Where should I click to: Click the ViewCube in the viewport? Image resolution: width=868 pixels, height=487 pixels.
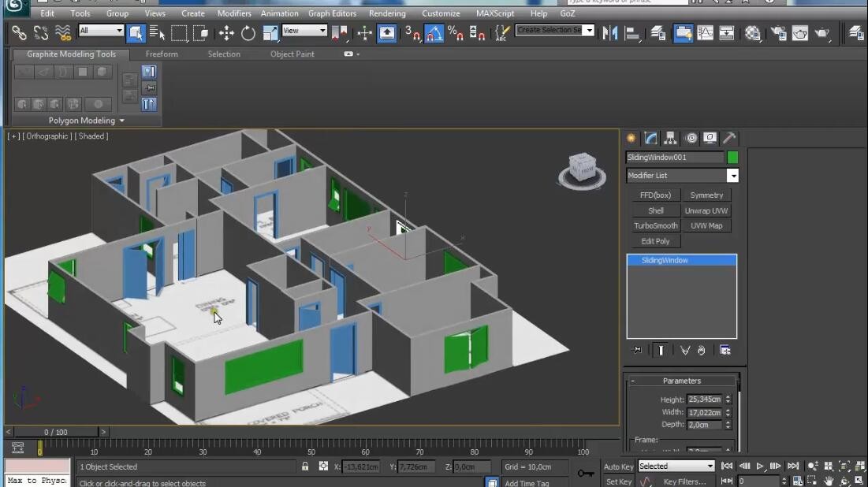[582, 170]
